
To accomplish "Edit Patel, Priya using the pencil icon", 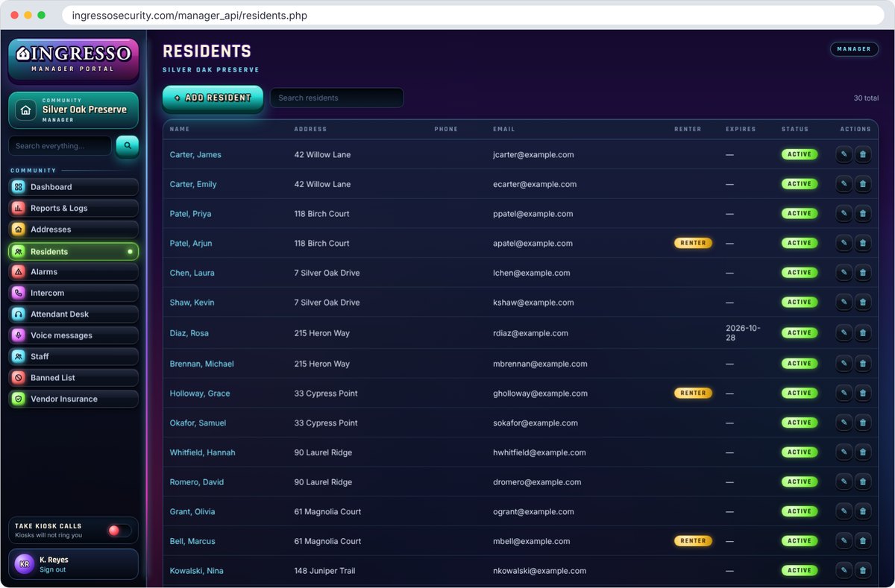I will 844,213.
